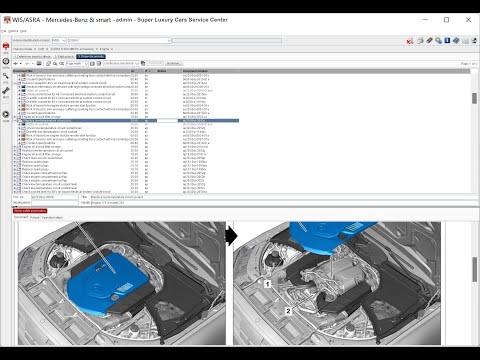480x360 pixels.
Task: Click the gears and globe icon
Action: pos(438,41)
